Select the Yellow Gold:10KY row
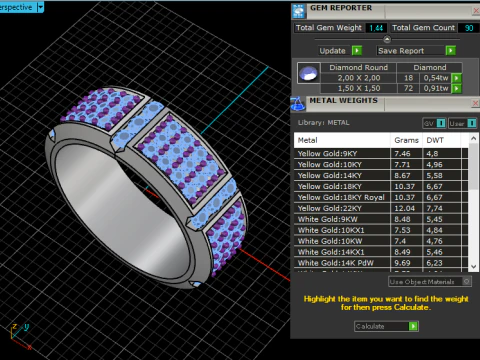Screen dimensions: 480x360 [381, 165]
